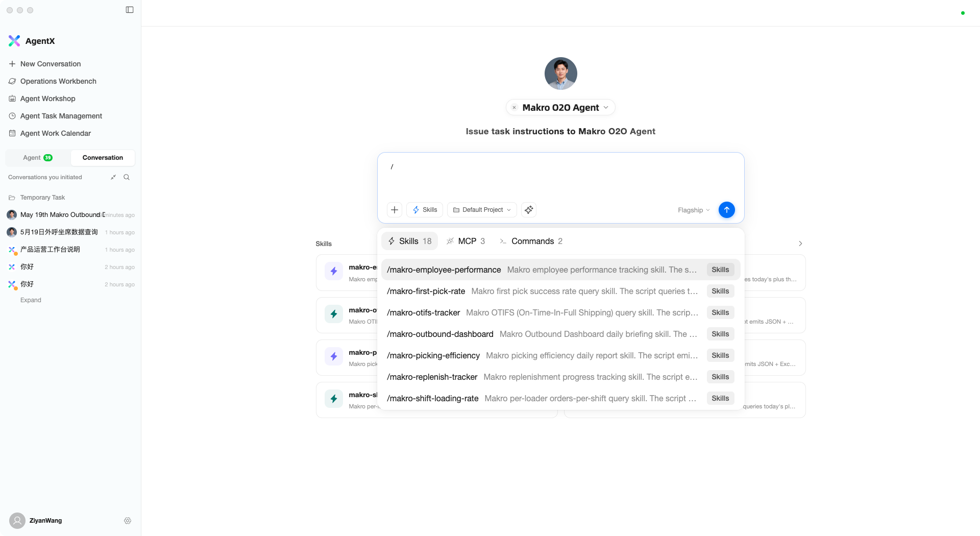Click makro-employee skill card lightning icon

pyautogui.click(x=334, y=271)
